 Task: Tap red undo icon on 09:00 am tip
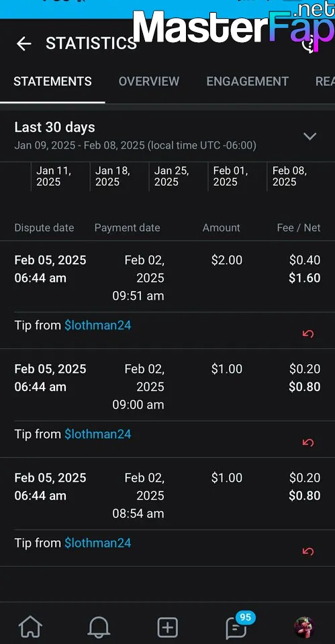(x=308, y=442)
